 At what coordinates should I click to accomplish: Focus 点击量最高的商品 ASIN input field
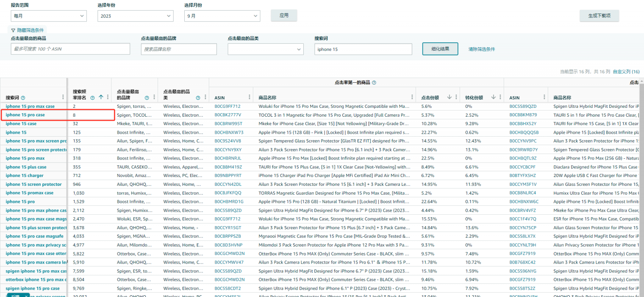tap(70, 49)
